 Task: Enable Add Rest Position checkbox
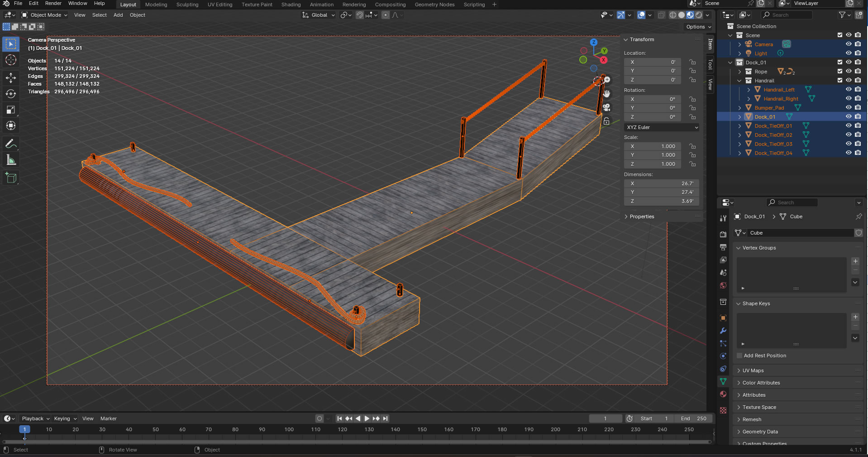tap(739, 356)
